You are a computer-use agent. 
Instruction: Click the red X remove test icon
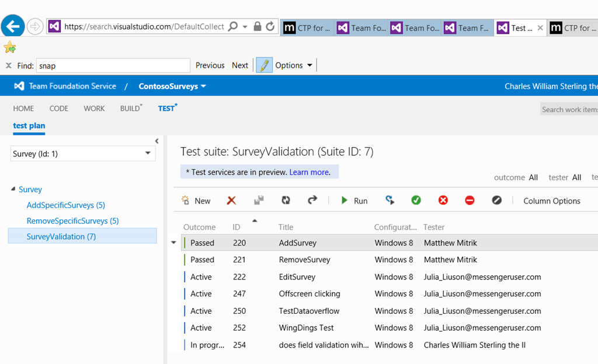pyautogui.click(x=231, y=200)
